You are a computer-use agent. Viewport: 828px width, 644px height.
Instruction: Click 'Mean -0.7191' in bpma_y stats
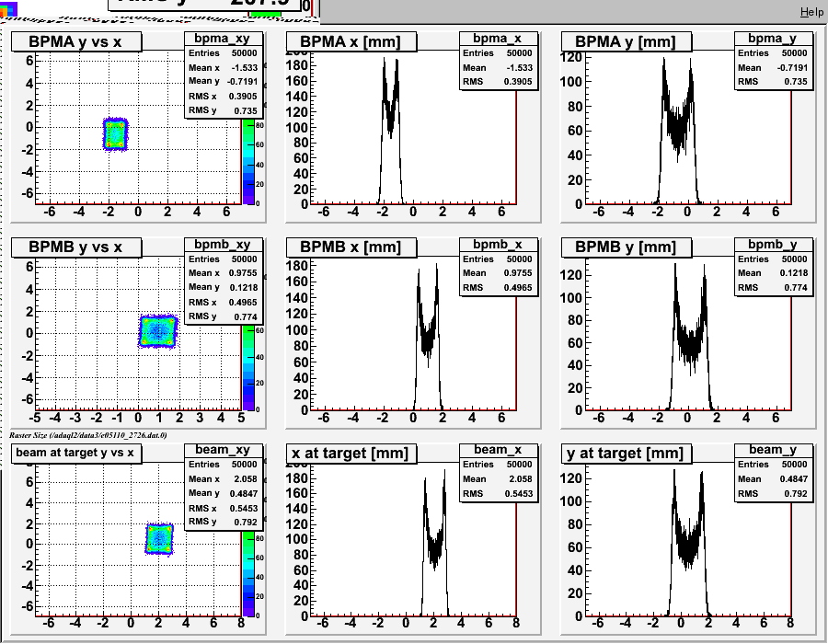click(774, 67)
